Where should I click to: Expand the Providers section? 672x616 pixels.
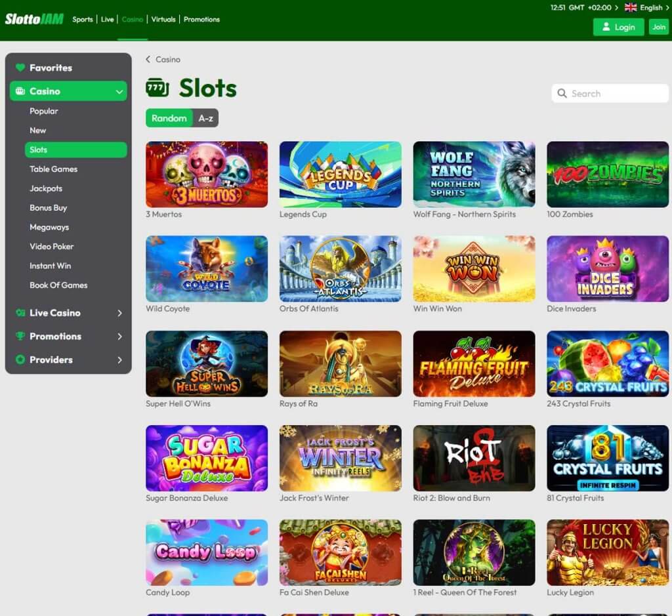pyautogui.click(x=121, y=359)
